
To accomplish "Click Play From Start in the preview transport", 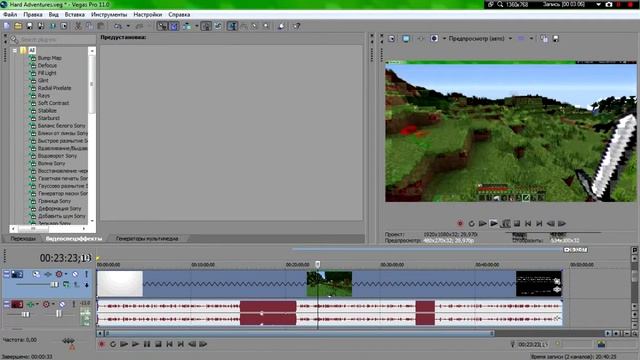I will tap(482, 223).
